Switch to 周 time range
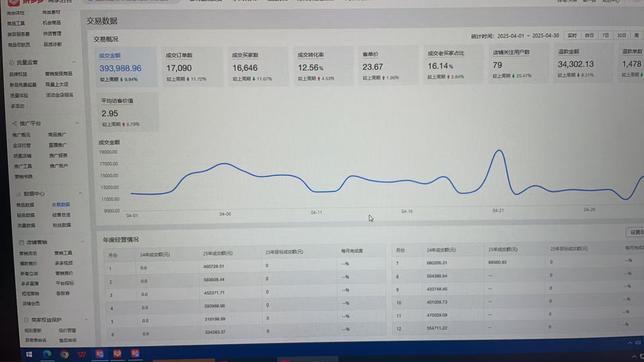 click(x=636, y=35)
